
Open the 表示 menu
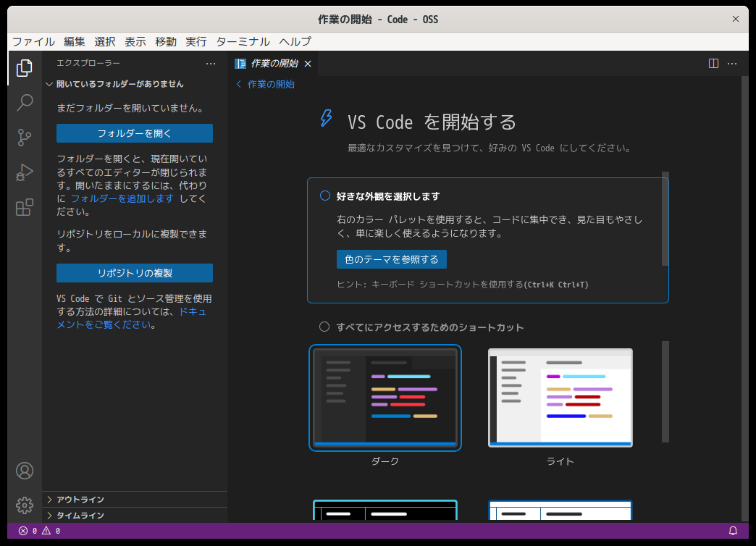[135, 41]
